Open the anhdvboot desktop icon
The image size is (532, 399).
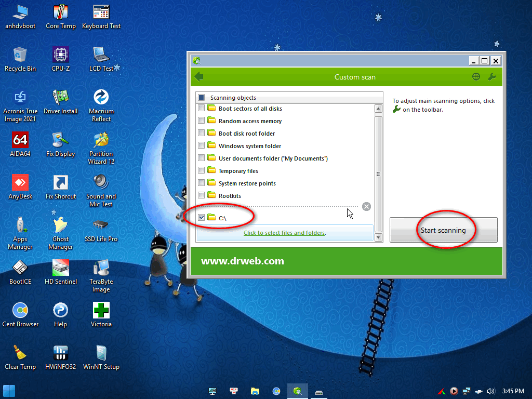pos(20,17)
